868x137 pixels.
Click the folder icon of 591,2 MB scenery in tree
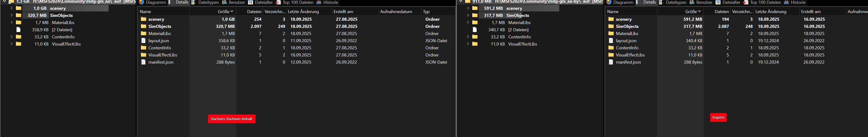[475, 8]
